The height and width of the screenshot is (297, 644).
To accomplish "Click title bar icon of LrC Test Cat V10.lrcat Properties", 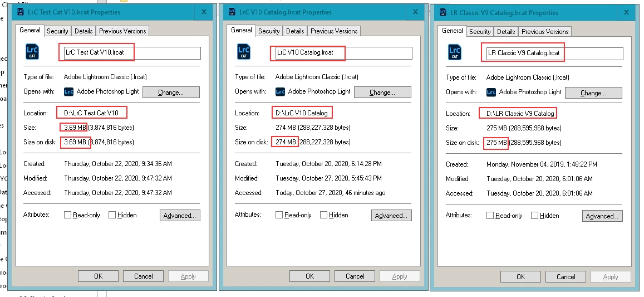I will point(21,12).
